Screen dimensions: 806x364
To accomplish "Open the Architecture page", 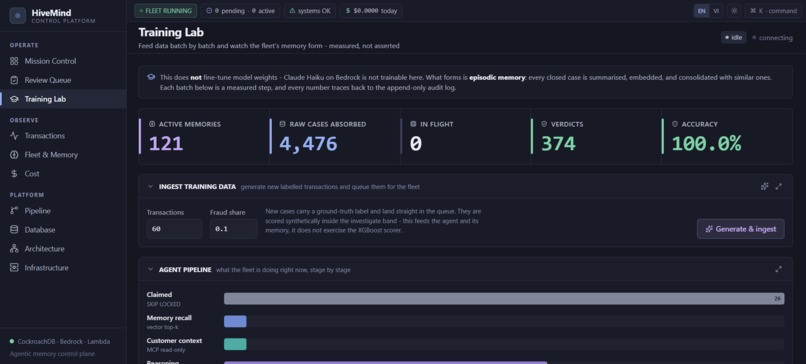I will 63,249.
